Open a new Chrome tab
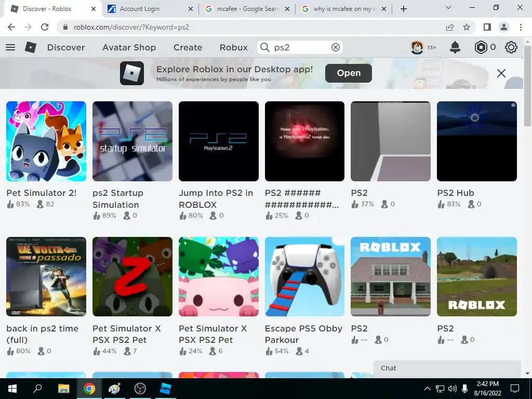The width and height of the screenshot is (532, 399). (403, 9)
